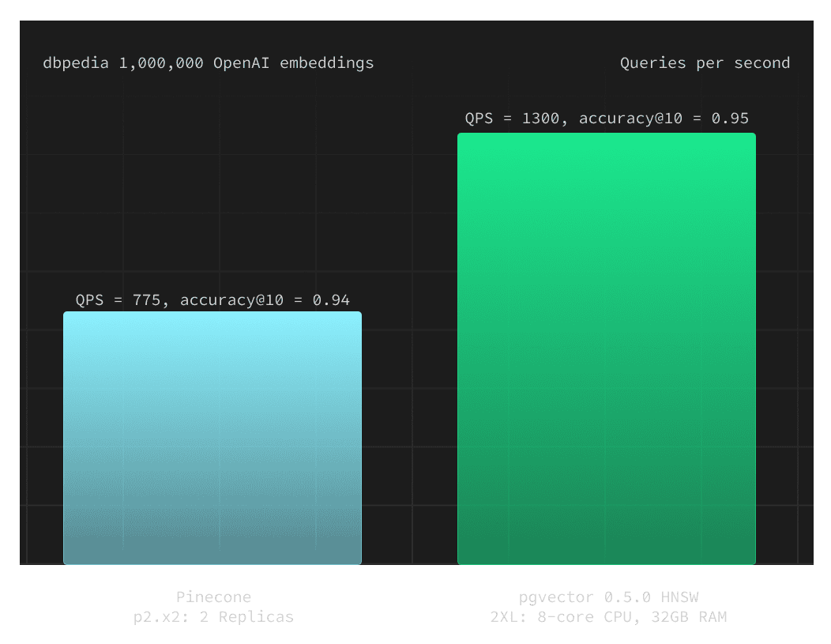Click the '2XL: 8-core CPU, 32GB RAM' subtitle
Image resolution: width=831 pixels, height=644 pixels.
607,617
